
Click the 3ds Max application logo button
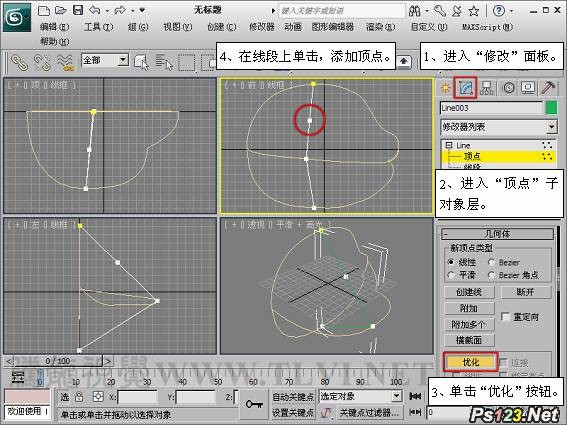[x=17, y=17]
